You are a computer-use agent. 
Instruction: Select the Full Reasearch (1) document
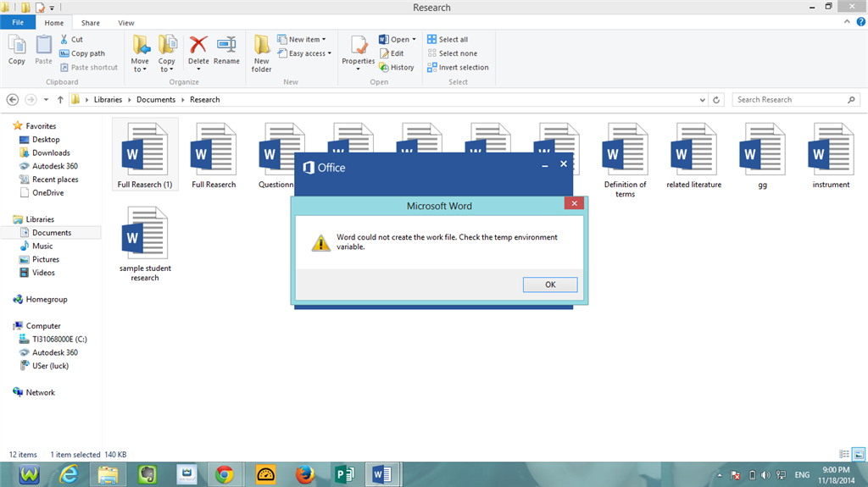click(x=145, y=155)
